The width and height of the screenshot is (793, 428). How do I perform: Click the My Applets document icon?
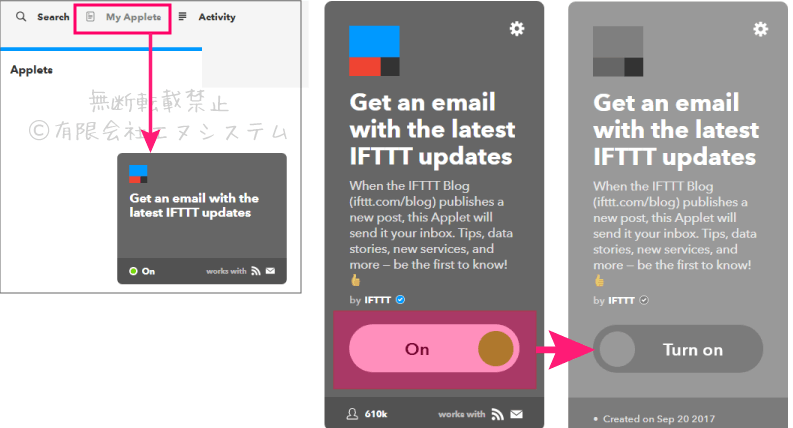coord(90,17)
